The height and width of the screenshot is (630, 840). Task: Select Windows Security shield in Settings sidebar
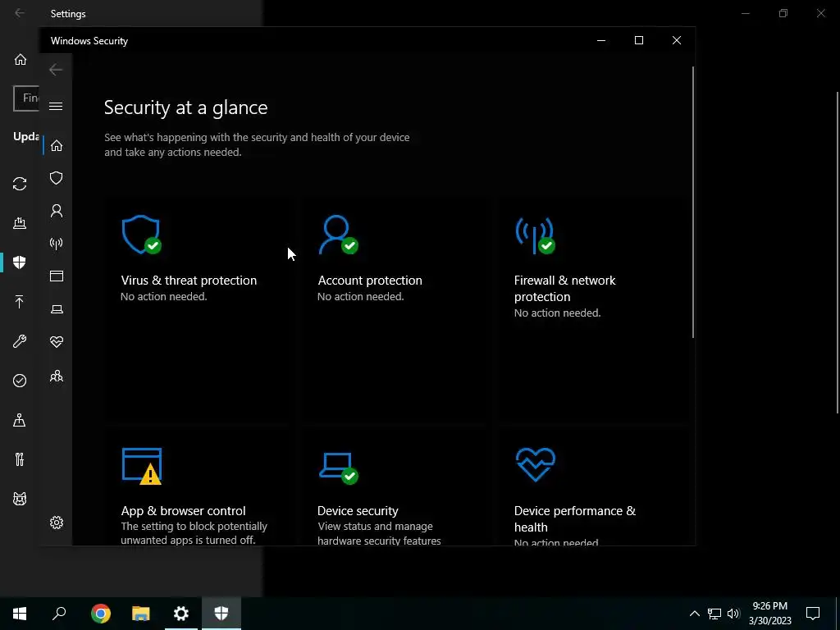click(20, 262)
